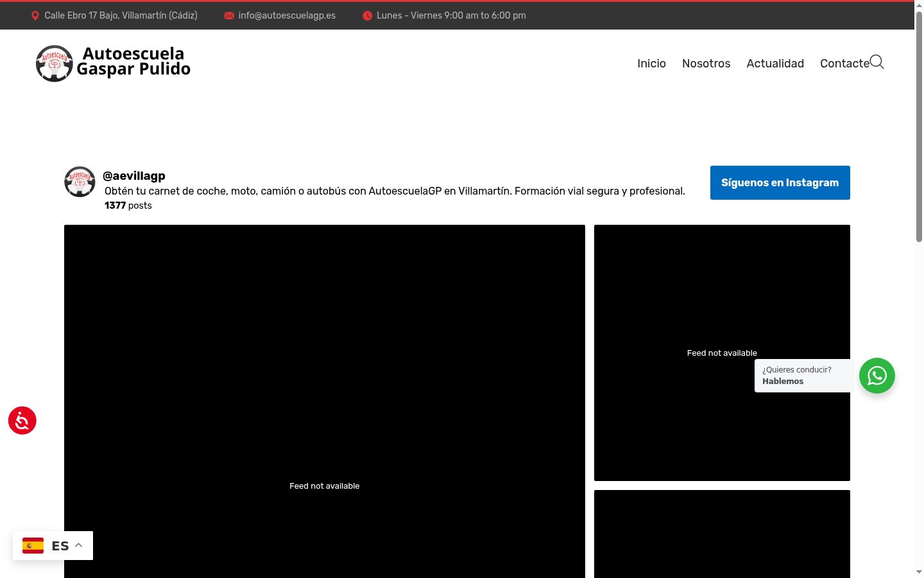
Task: Open the red accessibility wheelchair widget
Action: coord(22,421)
